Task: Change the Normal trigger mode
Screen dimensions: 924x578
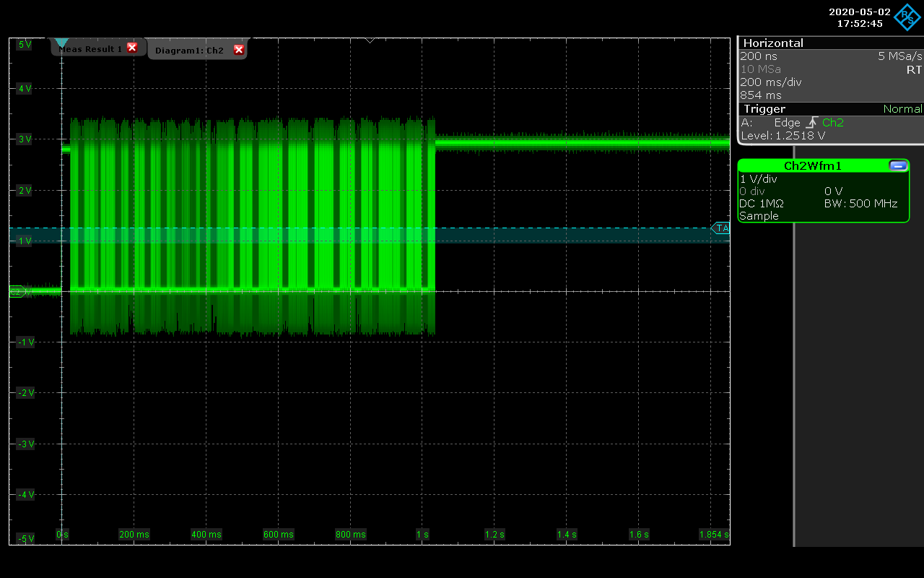Action: point(902,109)
